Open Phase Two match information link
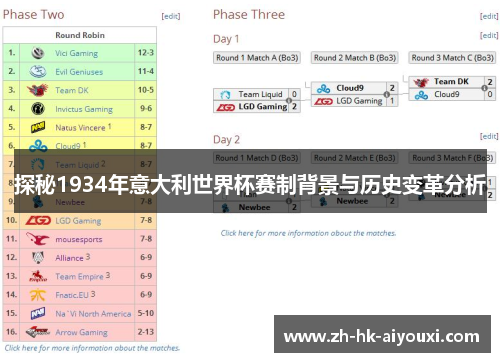This screenshot has width=500, height=362. click(92, 348)
